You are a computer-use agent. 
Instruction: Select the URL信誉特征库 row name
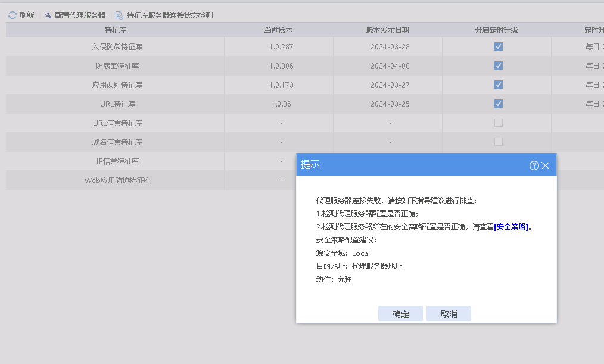coord(117,123)
